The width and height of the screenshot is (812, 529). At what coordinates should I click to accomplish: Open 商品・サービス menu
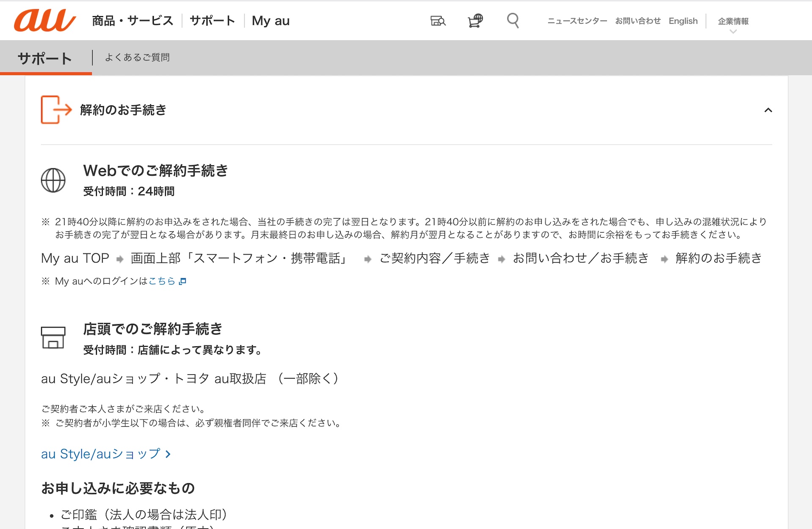133,21
